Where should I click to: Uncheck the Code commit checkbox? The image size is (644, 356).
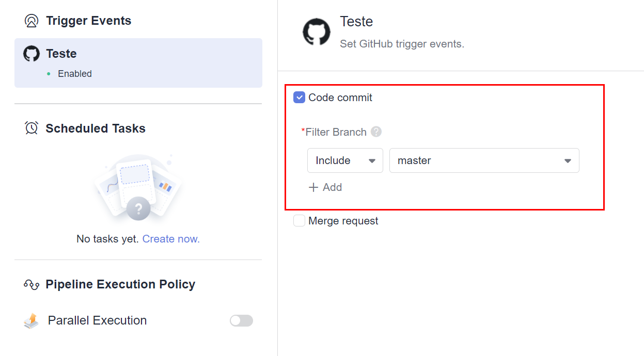pyautogui.click(x=299, y=98)
